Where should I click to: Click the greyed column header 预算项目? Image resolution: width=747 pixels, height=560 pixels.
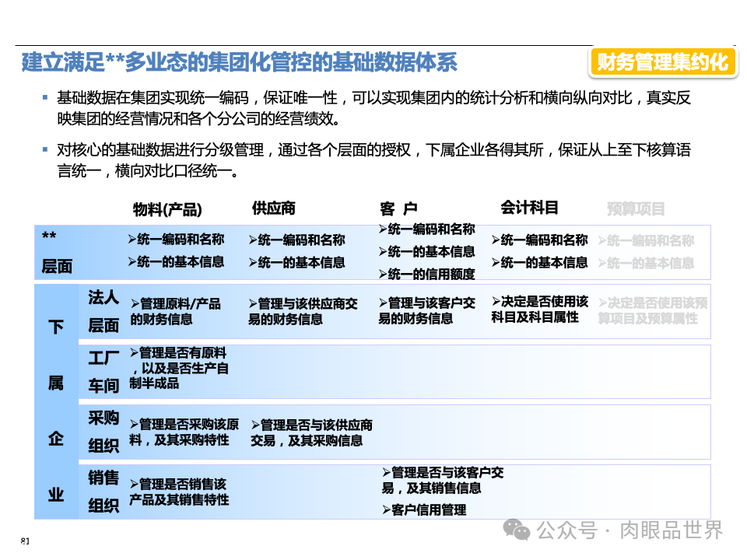pos(636,208)
